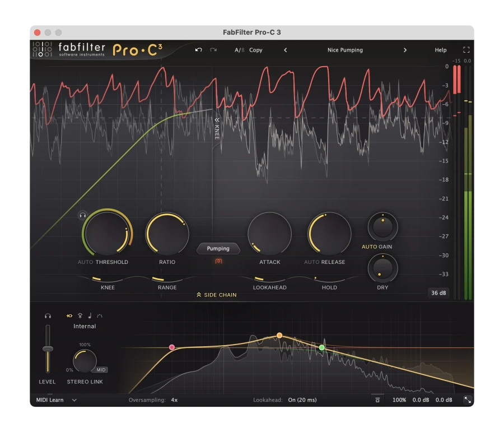
Task: Go to the next preset arrow
Action: [x=405, y=50]
